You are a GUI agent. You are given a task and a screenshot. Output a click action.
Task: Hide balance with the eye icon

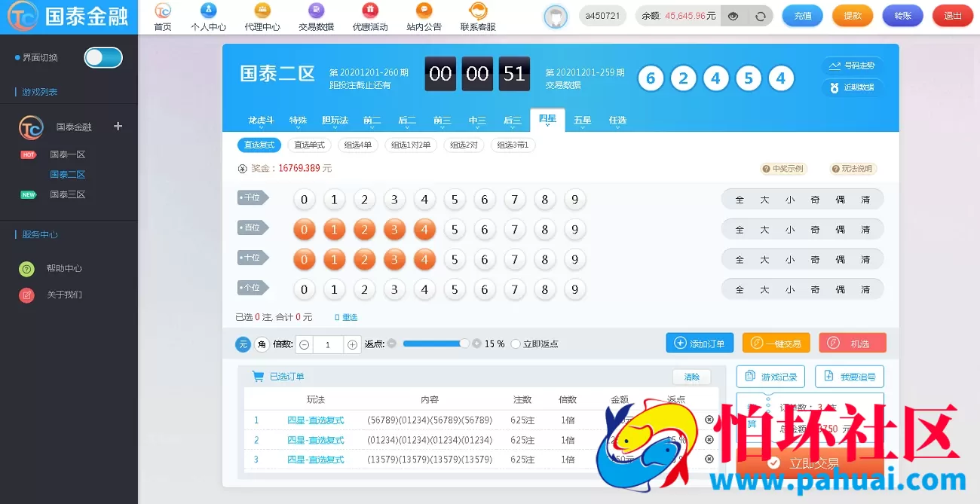pos(732,15)
